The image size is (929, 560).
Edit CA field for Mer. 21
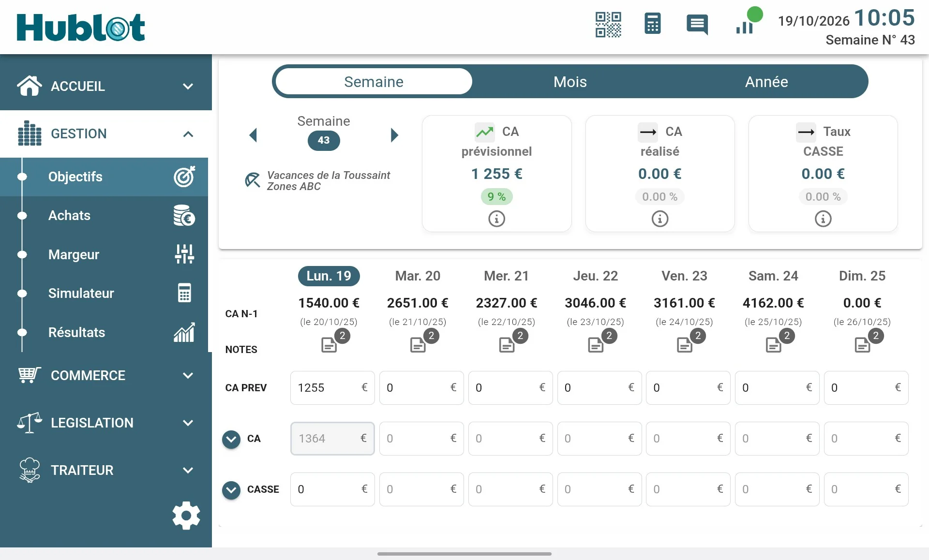(x=510, y=439)
